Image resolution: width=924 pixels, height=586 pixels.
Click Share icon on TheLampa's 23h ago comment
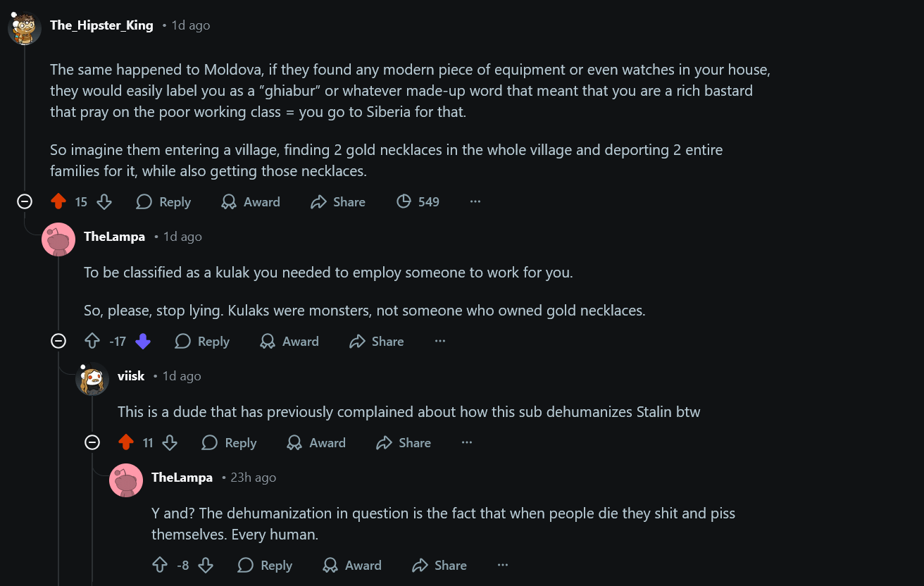pyautogui.click(x=420, y=566)
